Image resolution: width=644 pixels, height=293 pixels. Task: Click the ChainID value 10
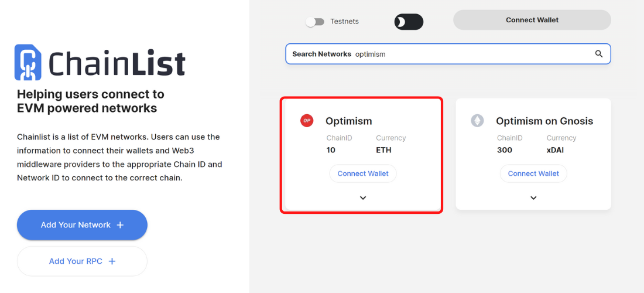(x=331, y=150)
